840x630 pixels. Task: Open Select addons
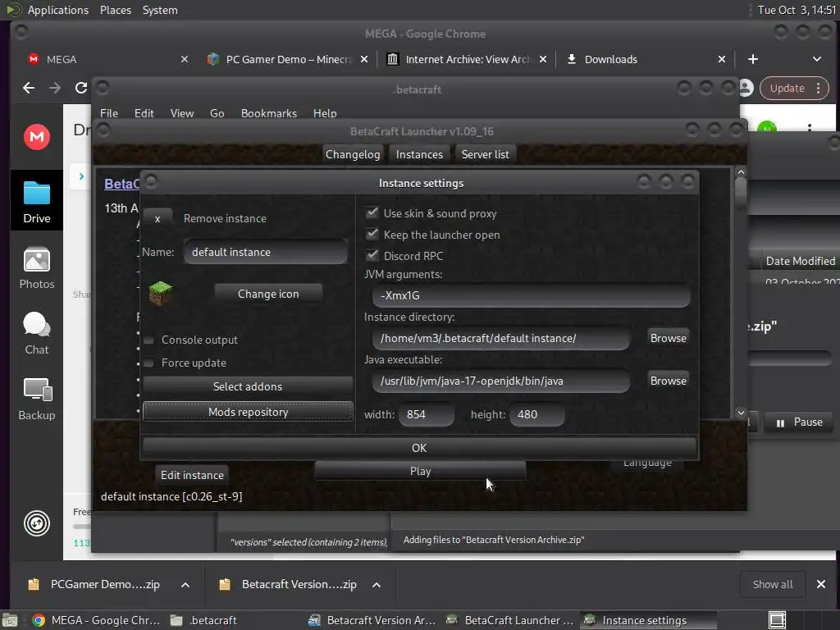click(248, 386)
